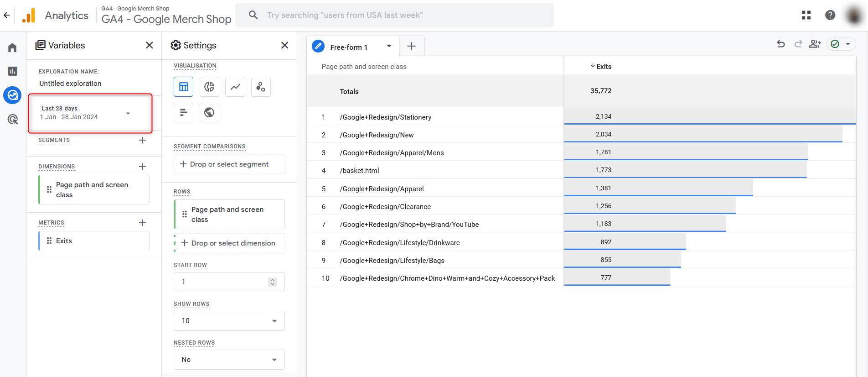Click Drop or select segment
Viewport: 868px width, 377px height.
click(229, 164)
